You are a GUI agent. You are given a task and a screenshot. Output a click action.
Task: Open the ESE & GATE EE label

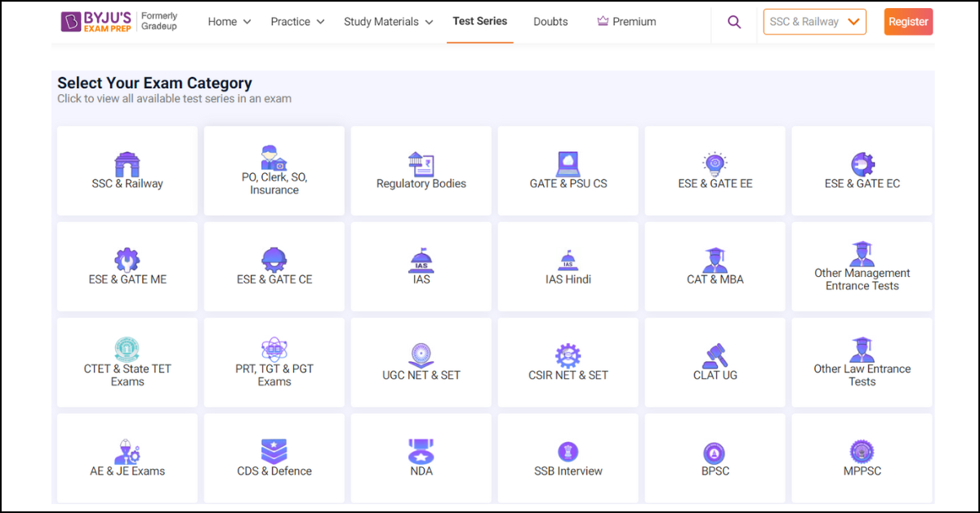715,184
